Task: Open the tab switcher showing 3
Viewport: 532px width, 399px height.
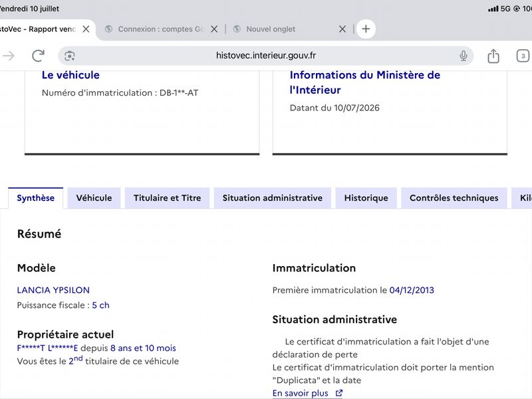Action: [x=523, y=56]
